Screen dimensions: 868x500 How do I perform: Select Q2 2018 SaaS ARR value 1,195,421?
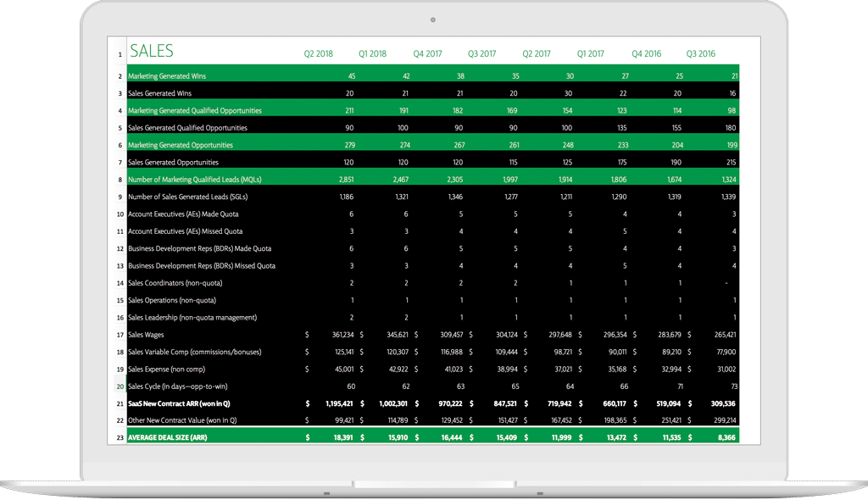(x=339, y=403)
